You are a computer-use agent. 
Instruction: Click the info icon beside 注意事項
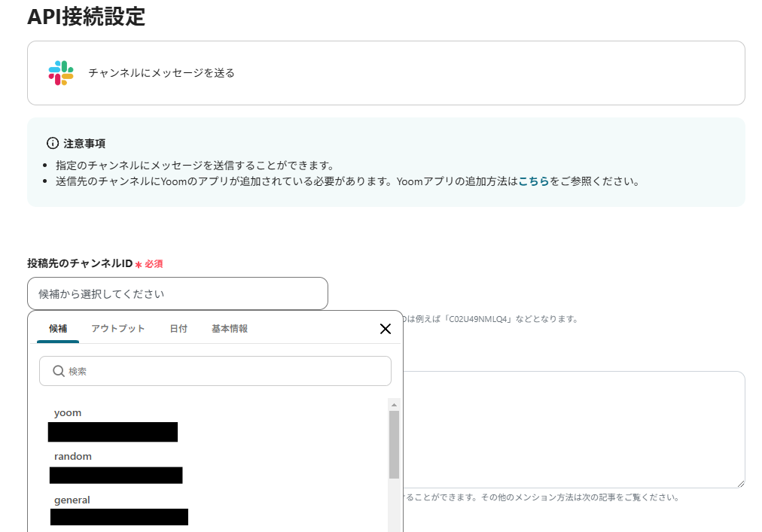click(x=52, y=143)
